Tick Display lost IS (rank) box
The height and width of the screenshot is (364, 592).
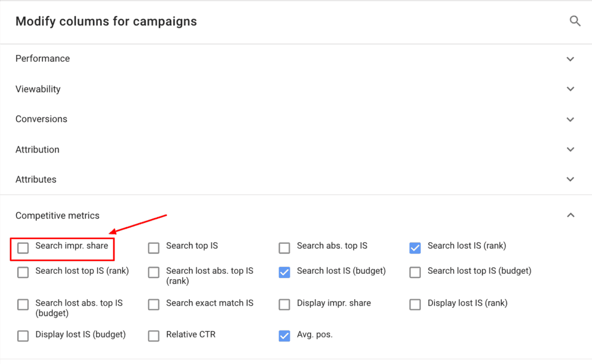click(415, 304)
